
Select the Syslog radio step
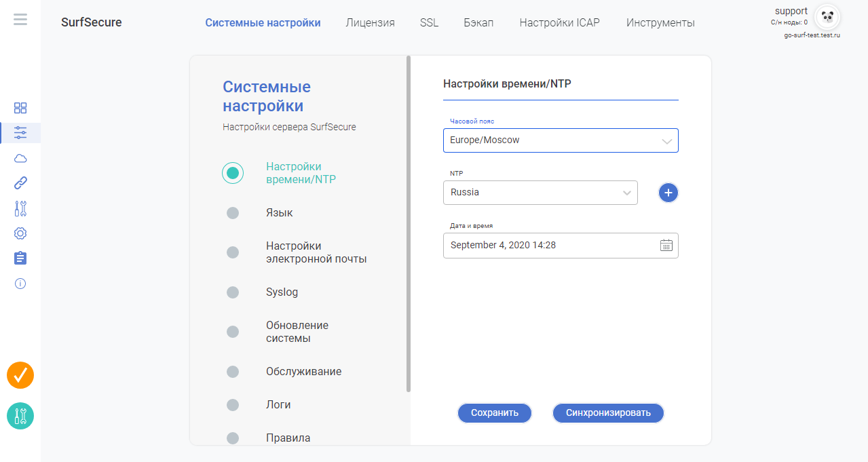[233, 292]
